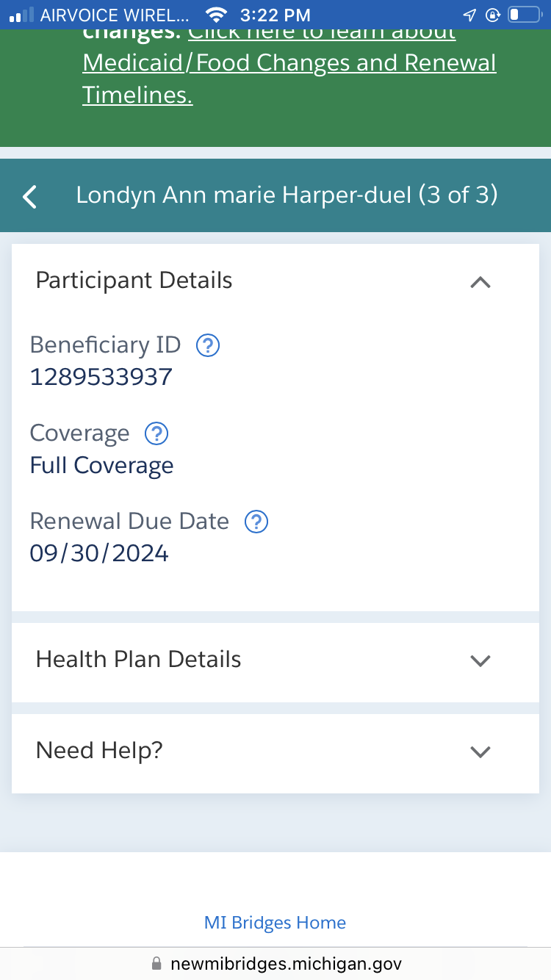
Task: Go to MI Bridges Home link
Action: 275,923
